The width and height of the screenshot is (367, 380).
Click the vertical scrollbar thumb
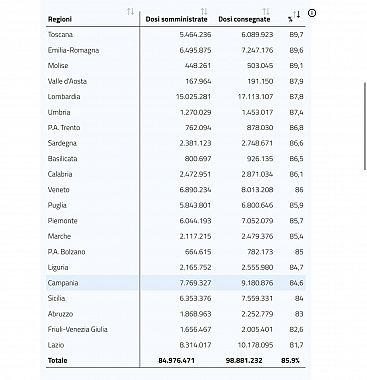point(365,127)
